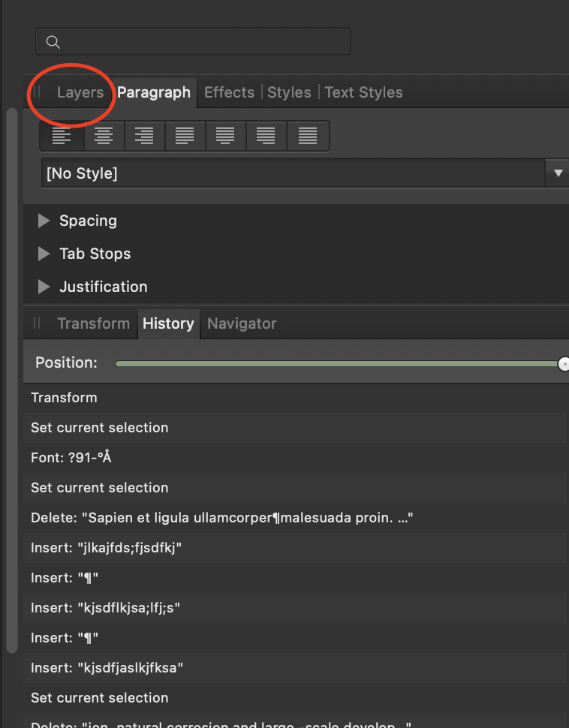Open the Navigator tab
Screen dimensions: 569x728
coord(242,323)
